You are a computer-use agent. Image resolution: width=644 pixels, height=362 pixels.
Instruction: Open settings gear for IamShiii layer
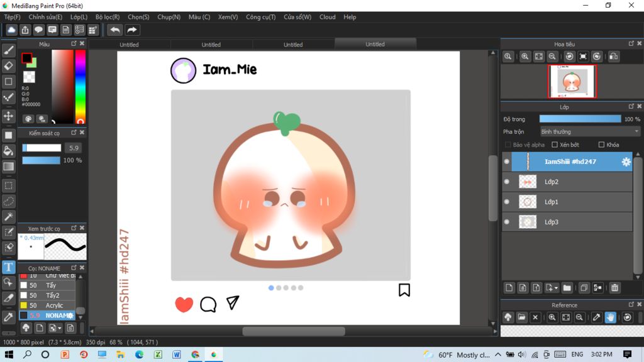point(626,162)
